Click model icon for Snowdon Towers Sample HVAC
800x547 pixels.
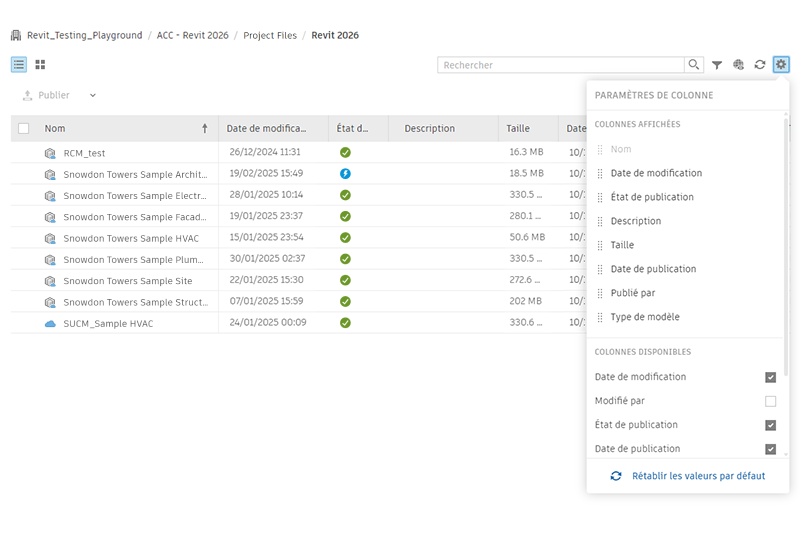click(x=50, y=238)
